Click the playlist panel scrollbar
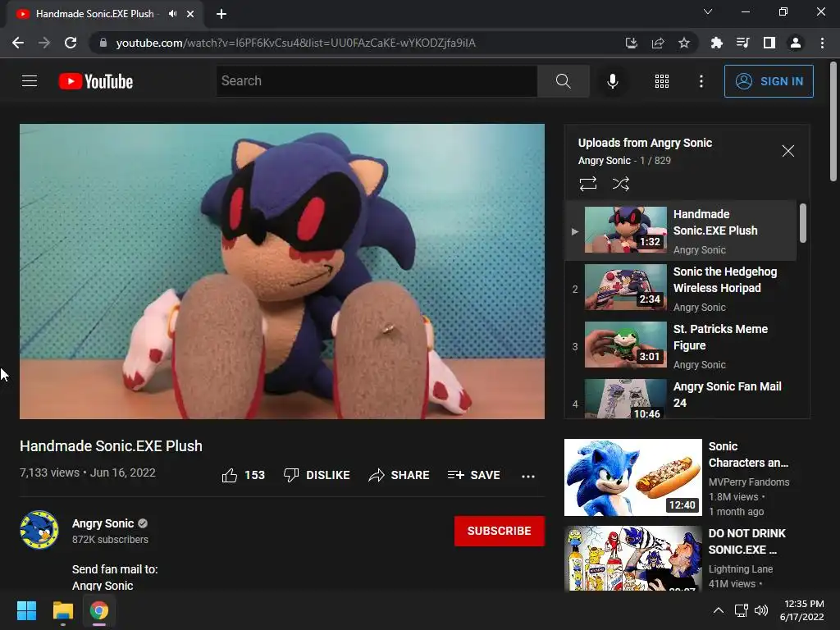Viewport: 840px width, 630px height. (x=802, y=223)
